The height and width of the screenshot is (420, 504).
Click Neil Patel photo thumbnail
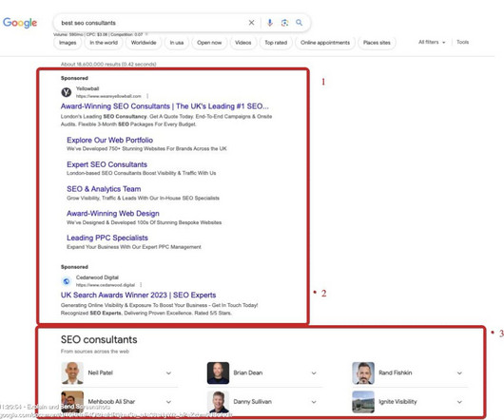coord(72,373)
